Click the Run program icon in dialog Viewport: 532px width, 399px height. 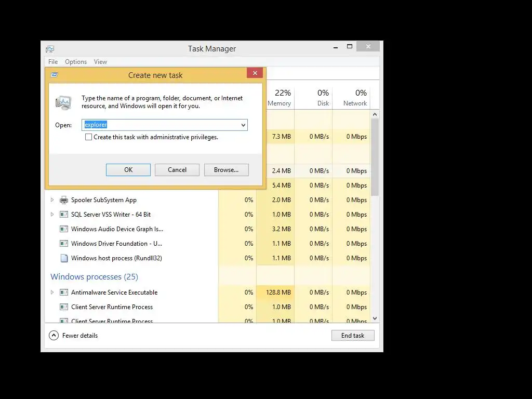click(63, 102)
